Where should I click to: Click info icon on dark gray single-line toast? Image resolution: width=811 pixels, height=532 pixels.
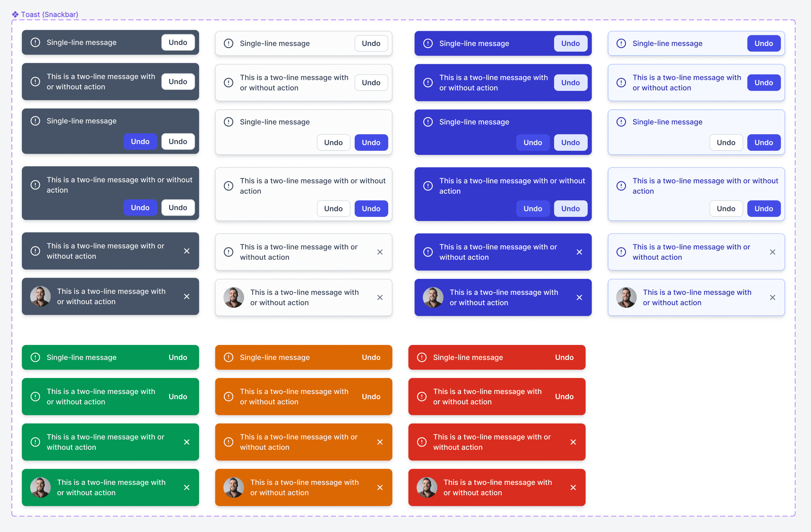35,43
